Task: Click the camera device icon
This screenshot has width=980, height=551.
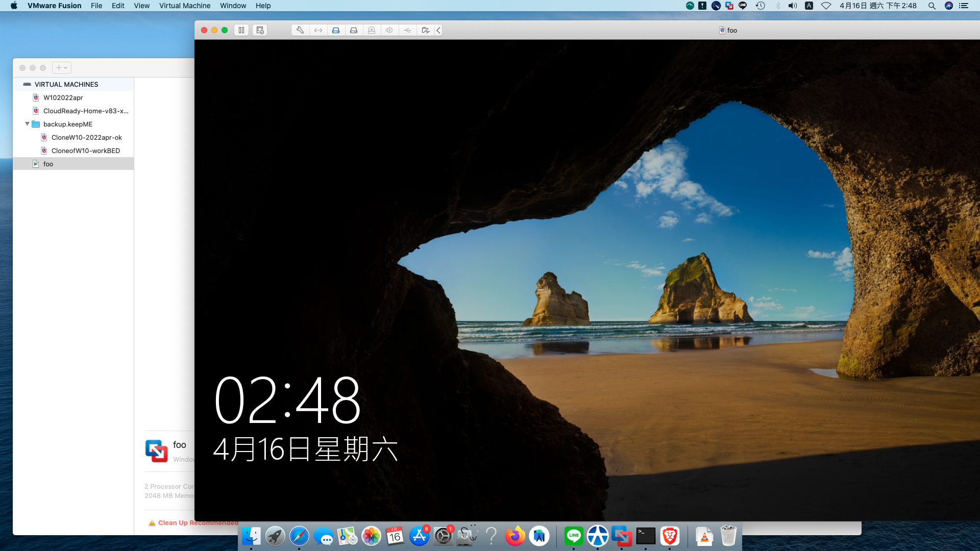Action: pos(372,30)
